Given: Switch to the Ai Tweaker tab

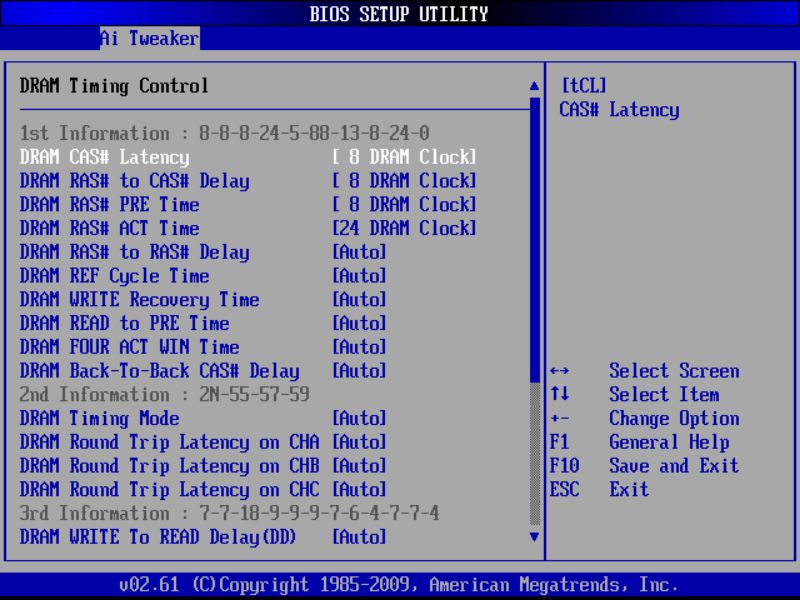Looking at the screenshot, I should (x=147, y=38).
